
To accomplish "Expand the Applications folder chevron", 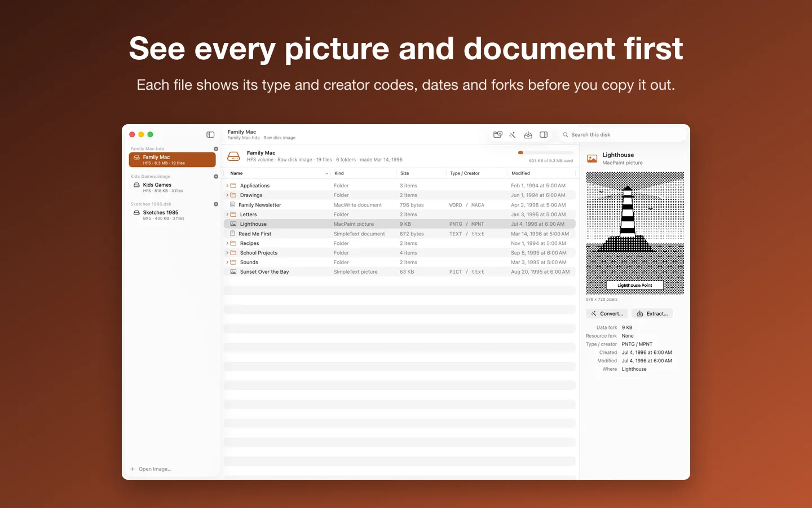I will tap(227, 186).
